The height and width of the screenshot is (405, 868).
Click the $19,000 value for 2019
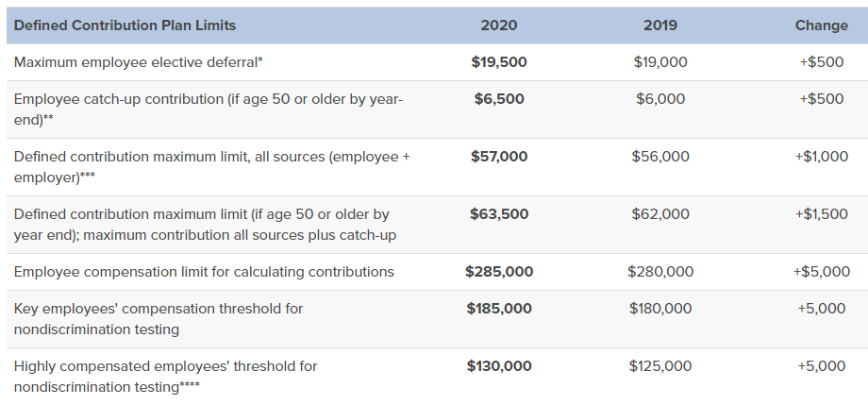(659, 62)
